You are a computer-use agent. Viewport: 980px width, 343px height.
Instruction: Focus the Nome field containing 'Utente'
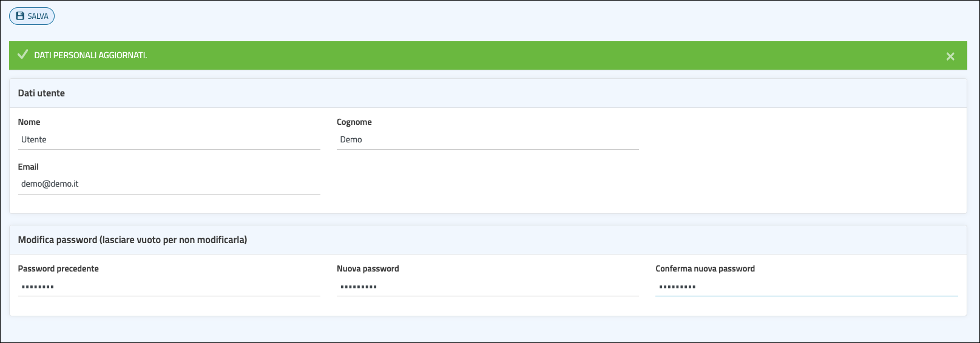pos(169,140)
